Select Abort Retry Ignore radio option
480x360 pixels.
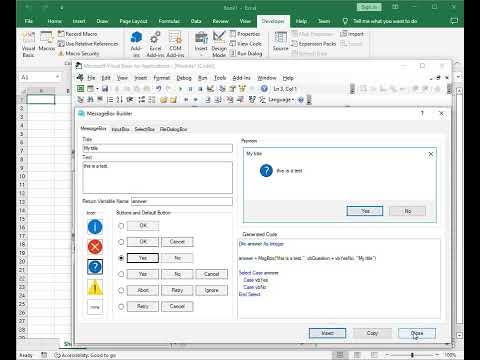(x=121, y=290)
